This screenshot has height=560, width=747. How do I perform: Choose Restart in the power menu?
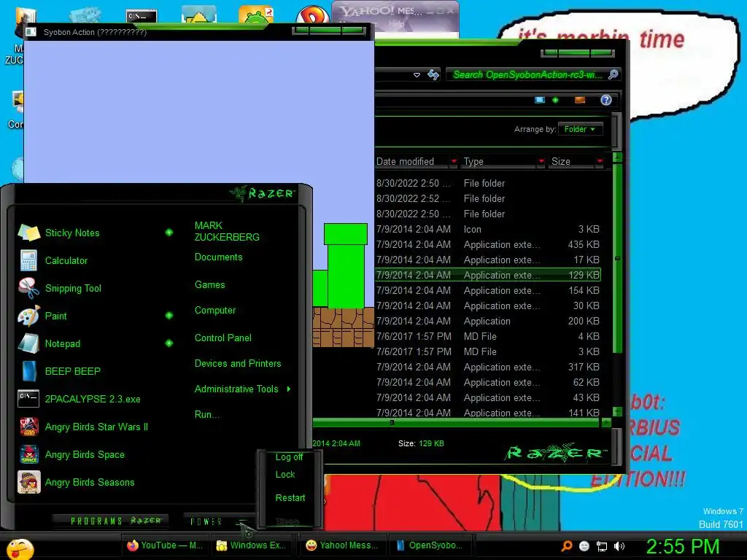click(290, 498)
